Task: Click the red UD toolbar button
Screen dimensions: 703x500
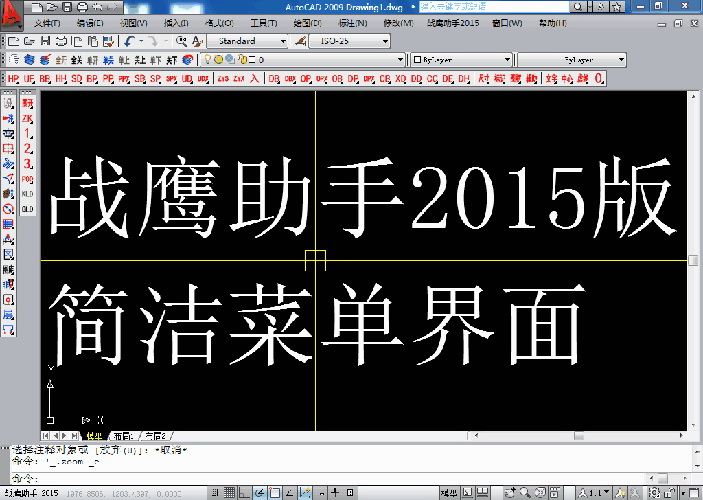Action: (x=187, y=78)
